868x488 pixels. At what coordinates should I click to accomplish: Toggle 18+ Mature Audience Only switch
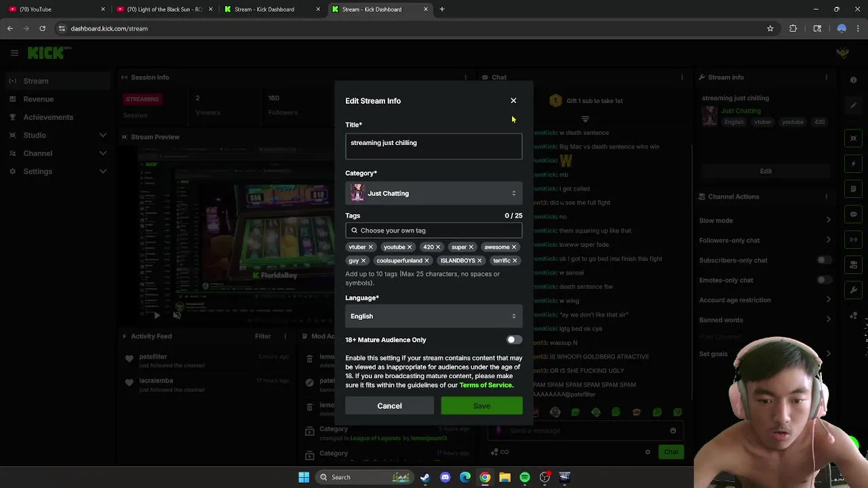pyautogui.click(x=514, y=340)
